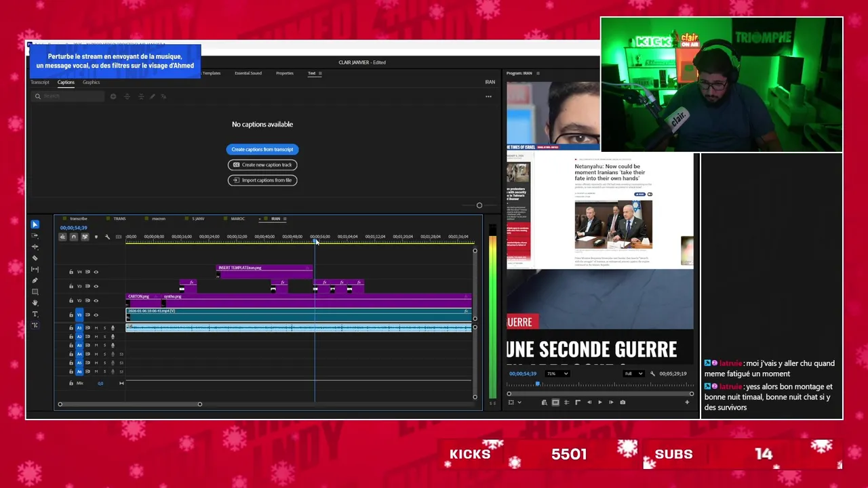Viewport: 868px width, 488px height.
Task: Hide track V4 output eye
Action: coord(96,272)
